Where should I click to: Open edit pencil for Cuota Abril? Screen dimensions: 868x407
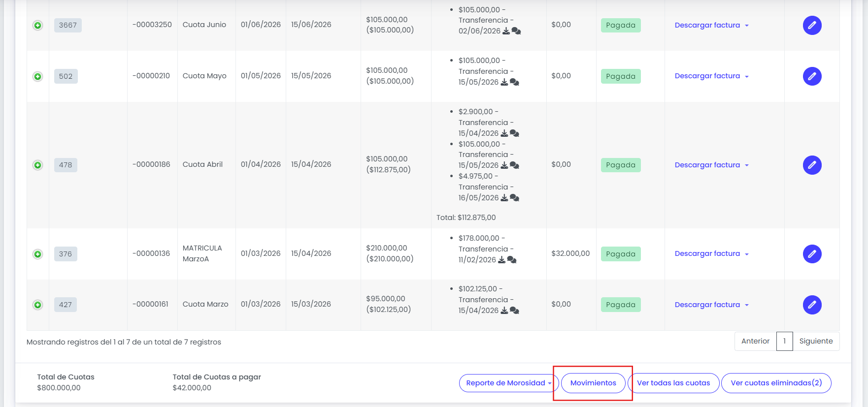pos(812,165)
